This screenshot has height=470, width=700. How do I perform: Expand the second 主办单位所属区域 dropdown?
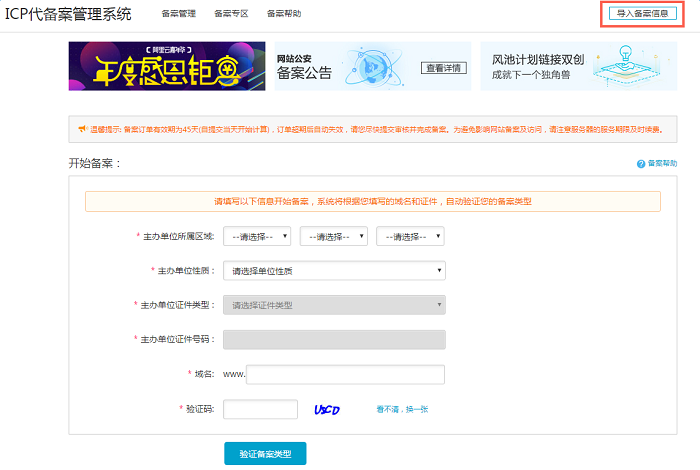334,237
